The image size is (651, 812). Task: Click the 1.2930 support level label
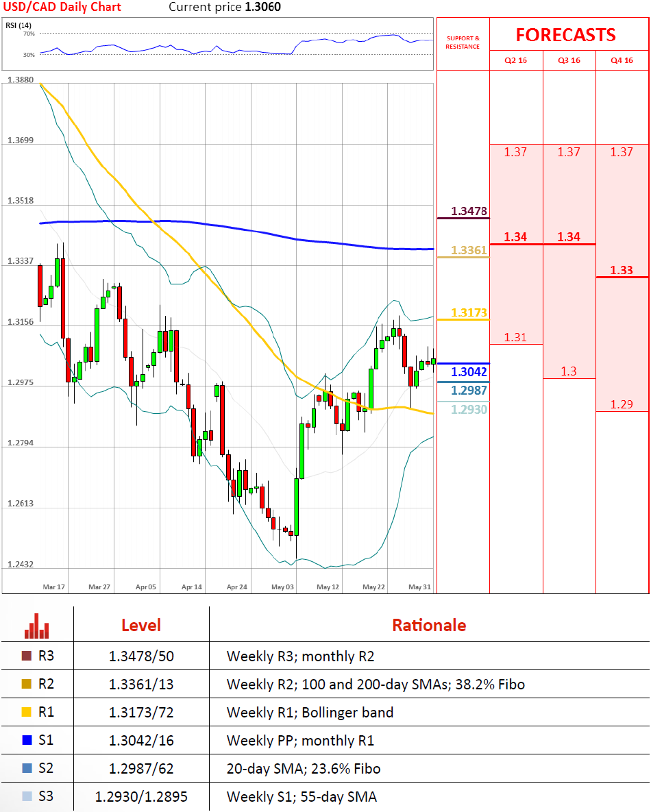(x=469, y=410)
